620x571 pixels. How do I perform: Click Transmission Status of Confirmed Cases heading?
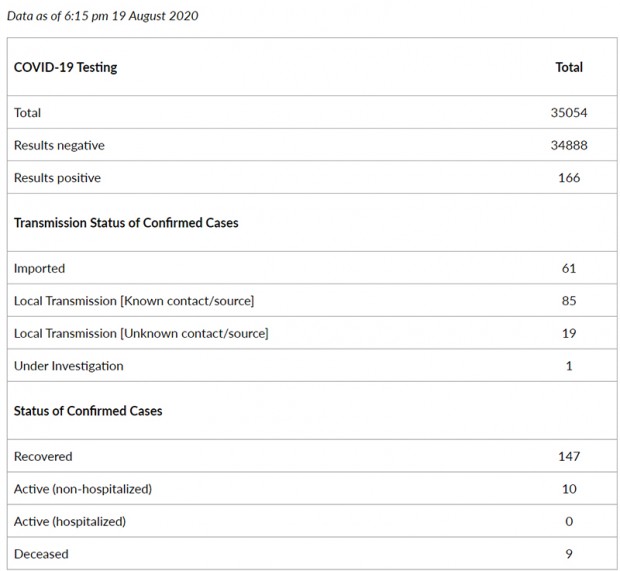[126, 223]
